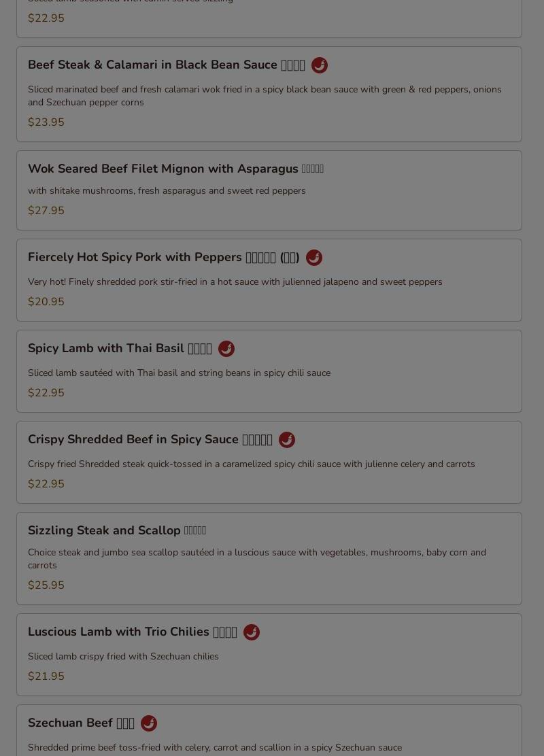
Task: Open Luscious Lamb with Trio Chilies item
Action: [x=132, y=632]
